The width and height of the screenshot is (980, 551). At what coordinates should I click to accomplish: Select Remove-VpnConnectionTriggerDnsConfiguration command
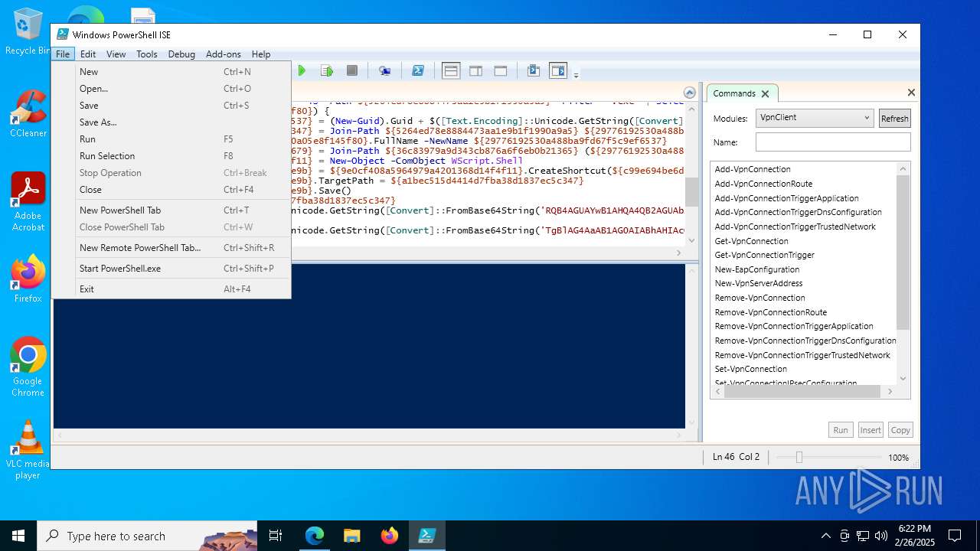tap(805, 341)
